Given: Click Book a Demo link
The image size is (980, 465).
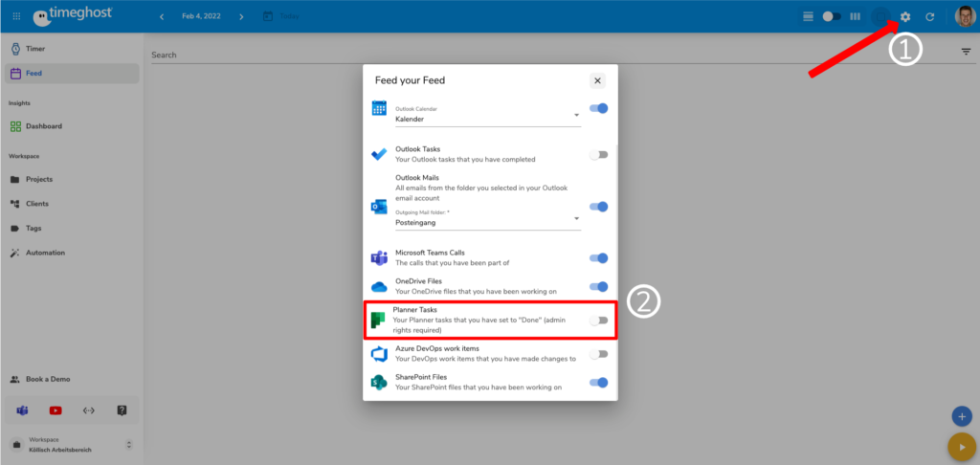Looking at the screenshot, I should [47, 379].
